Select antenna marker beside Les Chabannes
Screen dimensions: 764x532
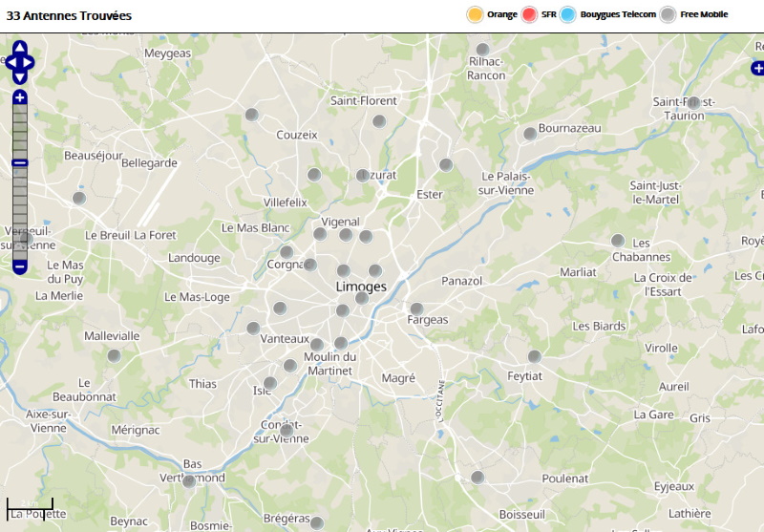coord(618,240)
